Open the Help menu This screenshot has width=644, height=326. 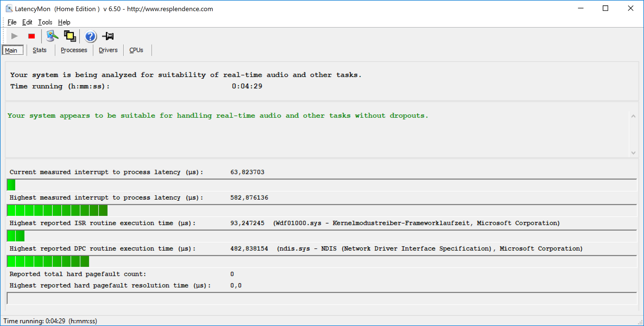[64, 22]
